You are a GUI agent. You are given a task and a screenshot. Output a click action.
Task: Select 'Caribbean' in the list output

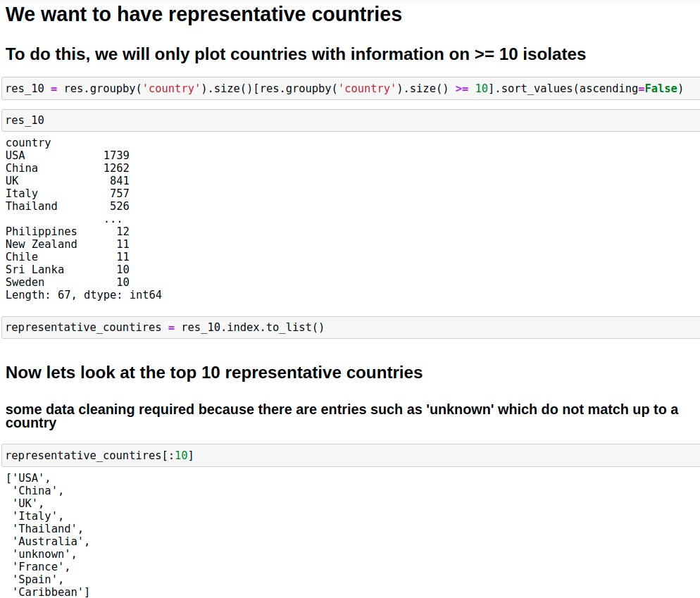(x=48, y=592)
